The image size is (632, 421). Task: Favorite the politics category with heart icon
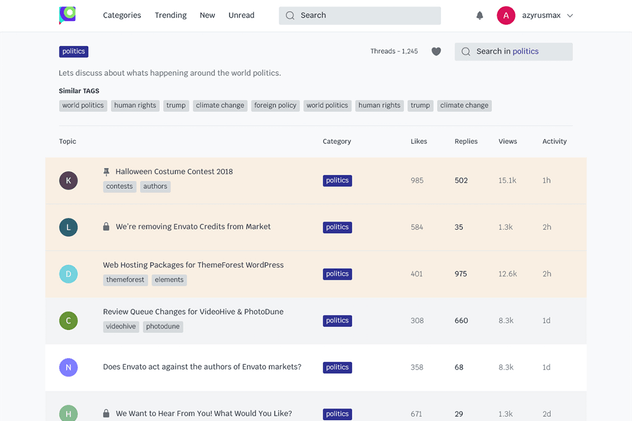point(436,52)
